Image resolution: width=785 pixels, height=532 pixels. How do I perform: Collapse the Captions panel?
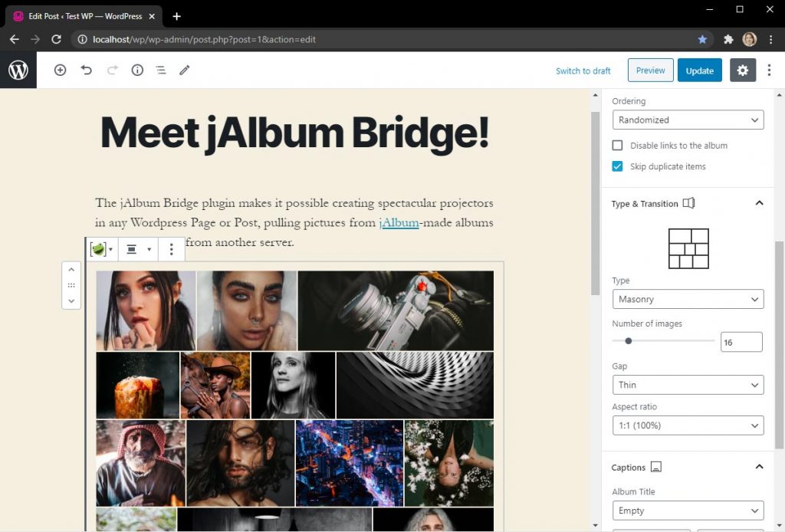pyautogui.click(x=759, y=467)
